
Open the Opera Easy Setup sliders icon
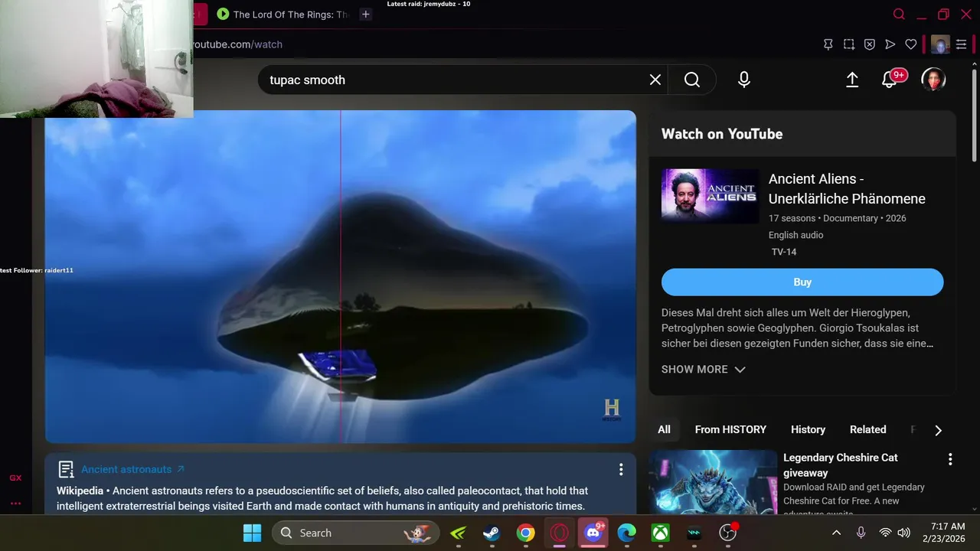click(962, 44)
